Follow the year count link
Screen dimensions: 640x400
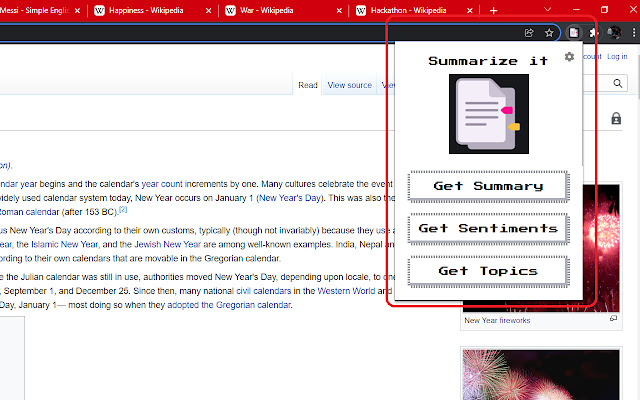[162, 184]
